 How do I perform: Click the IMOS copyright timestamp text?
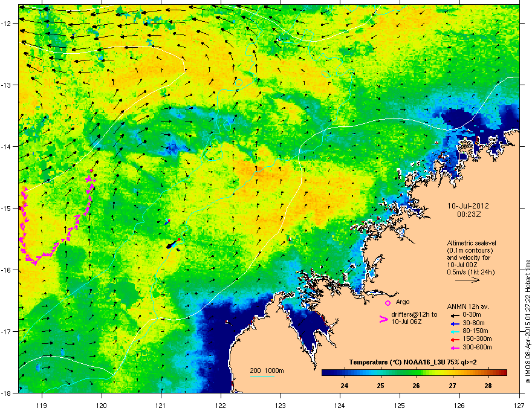point(528,322)
